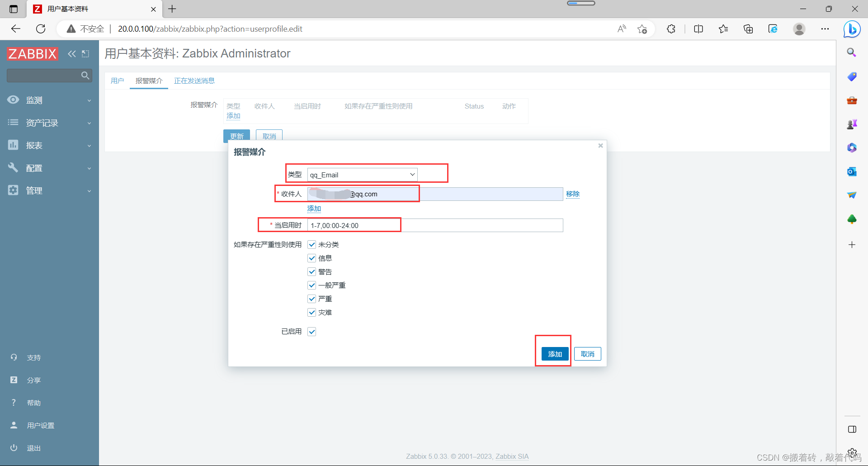Expand the 资产记录 chevron arrow

[89, 123]
